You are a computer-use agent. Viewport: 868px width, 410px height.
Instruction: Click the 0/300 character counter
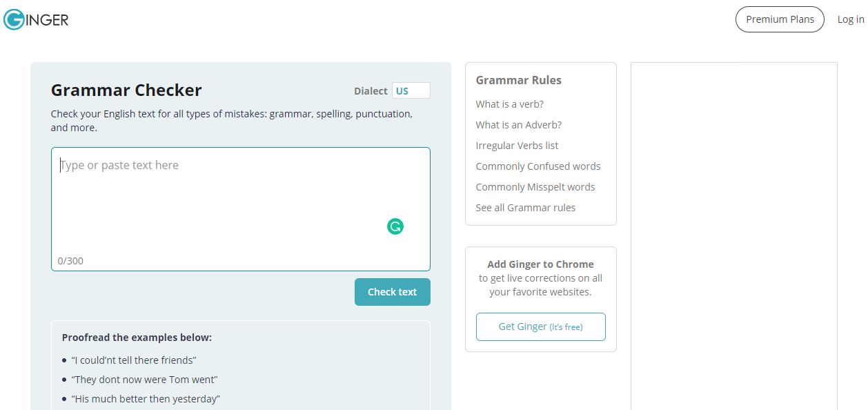coord(71,261)
